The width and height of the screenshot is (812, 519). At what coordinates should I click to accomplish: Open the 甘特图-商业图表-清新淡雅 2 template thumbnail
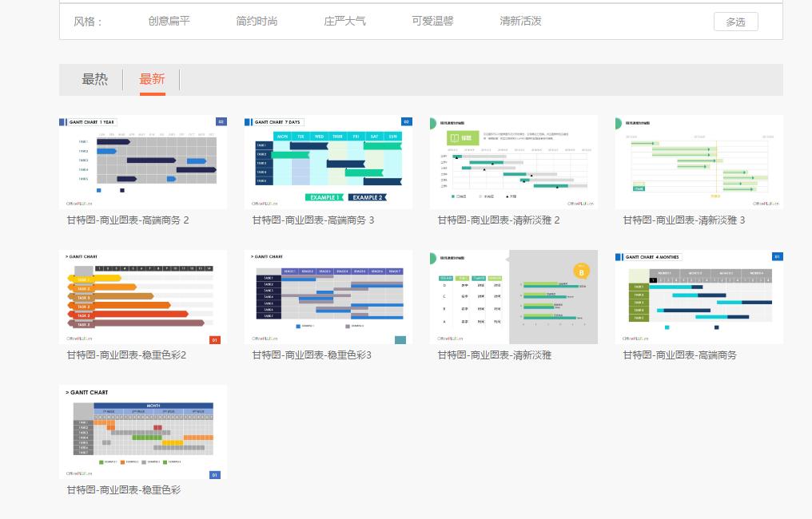click(x=513, y=161)
